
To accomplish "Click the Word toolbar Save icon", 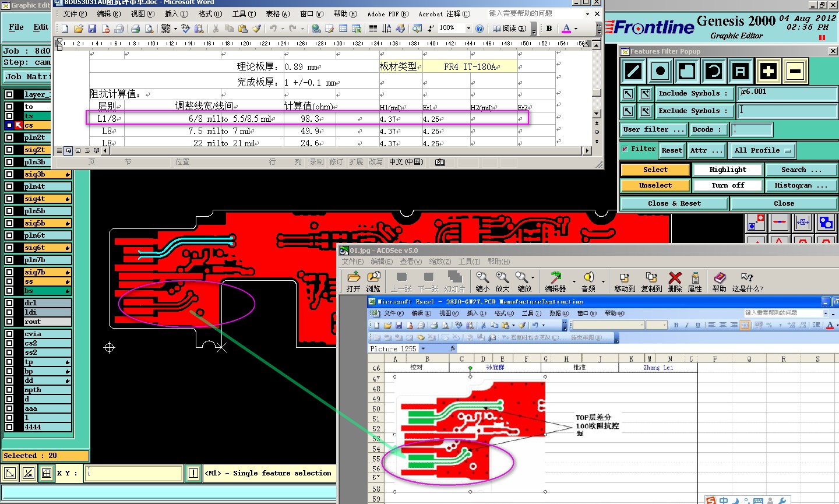I will coord(92,28).
